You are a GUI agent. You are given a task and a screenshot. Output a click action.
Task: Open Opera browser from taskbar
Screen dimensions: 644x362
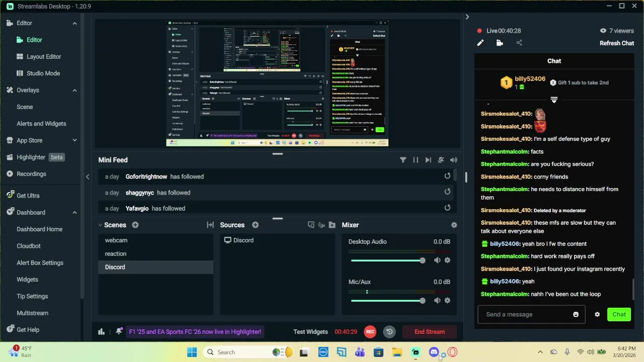click(x=452, y=352)
